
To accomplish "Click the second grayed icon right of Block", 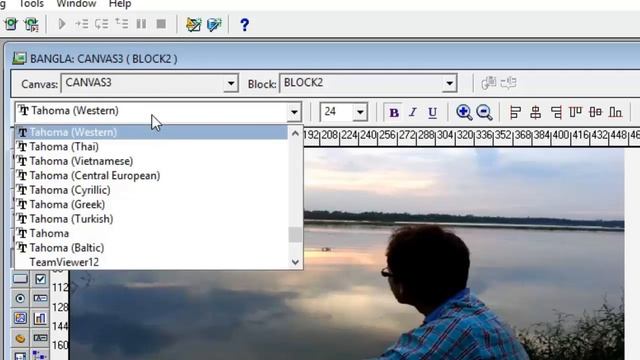I will point(509,83).
